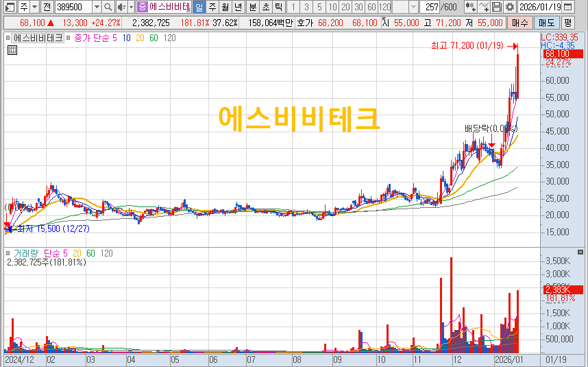Viewport: 588px width, 367px height.
Task: Select interval 20 button
Action: pyautogui.click(x=345, y=7)
